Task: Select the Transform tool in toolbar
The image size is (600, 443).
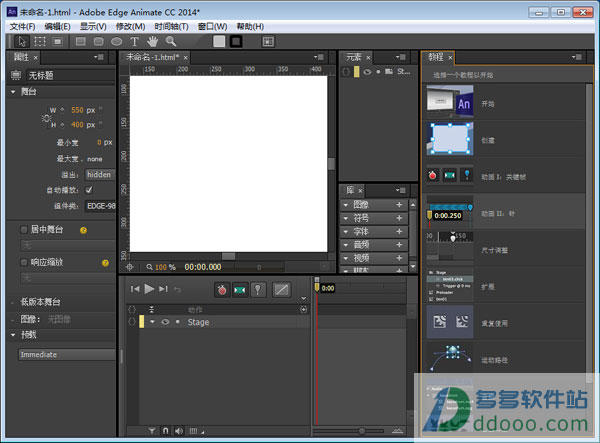Action: coord(40,41)
